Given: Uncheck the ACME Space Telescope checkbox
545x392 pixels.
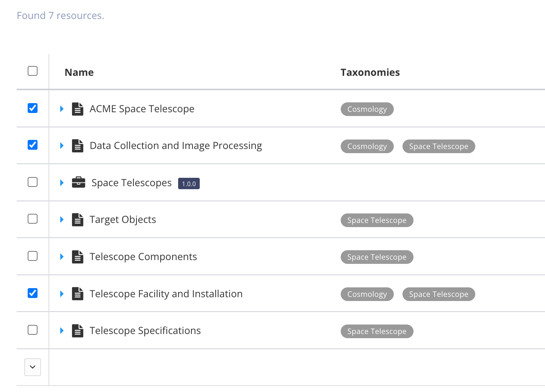Looking at the screenshot, I should point(33,108).
